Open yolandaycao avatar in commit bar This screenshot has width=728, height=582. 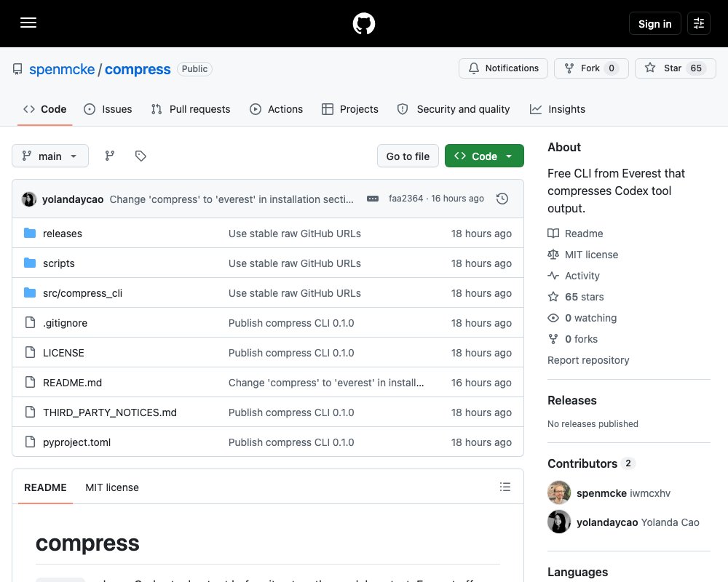coord(29,199)
